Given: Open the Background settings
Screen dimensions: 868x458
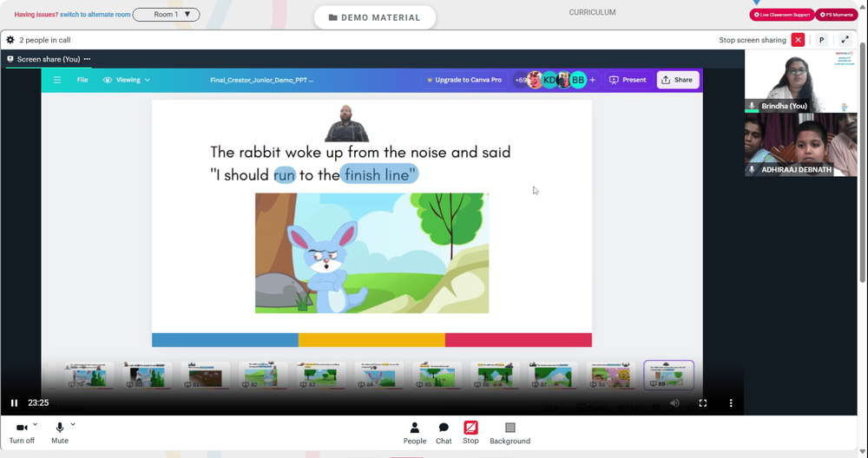Looking at the screenshot, I should (x=510, y=433).
